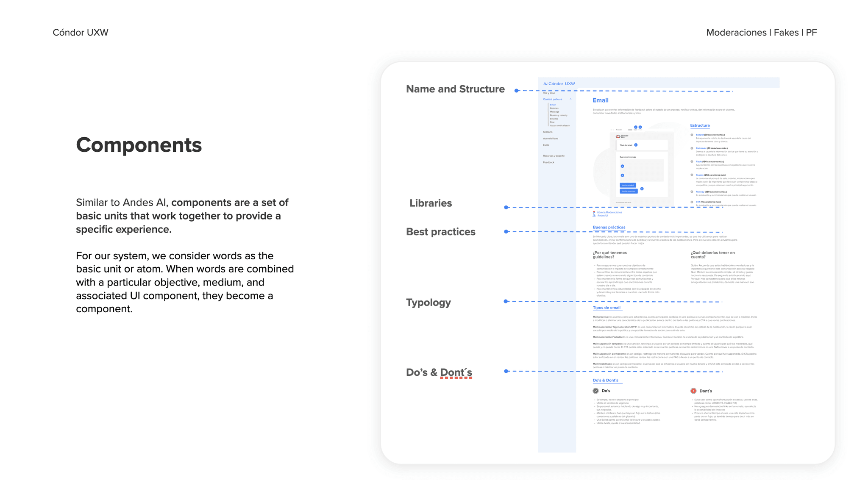Click the Cóndor UXW logo icon in mockup header
This screenshot has height=486, width=868.
click(545, 84)
